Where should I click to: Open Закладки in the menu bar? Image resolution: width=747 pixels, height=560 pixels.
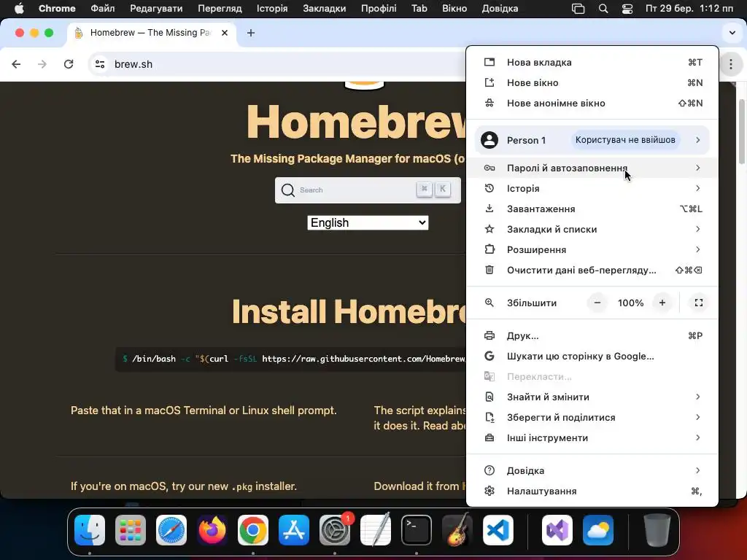(325, 9)
